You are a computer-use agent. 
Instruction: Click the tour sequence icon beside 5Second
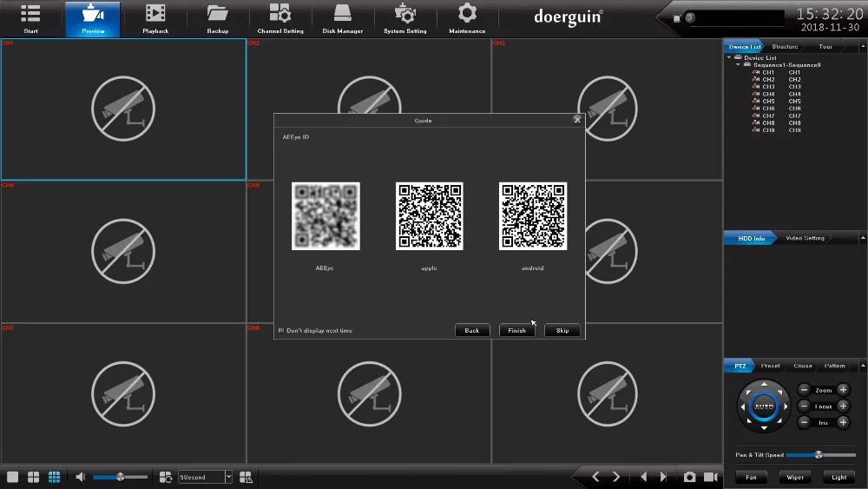point(166,477)
